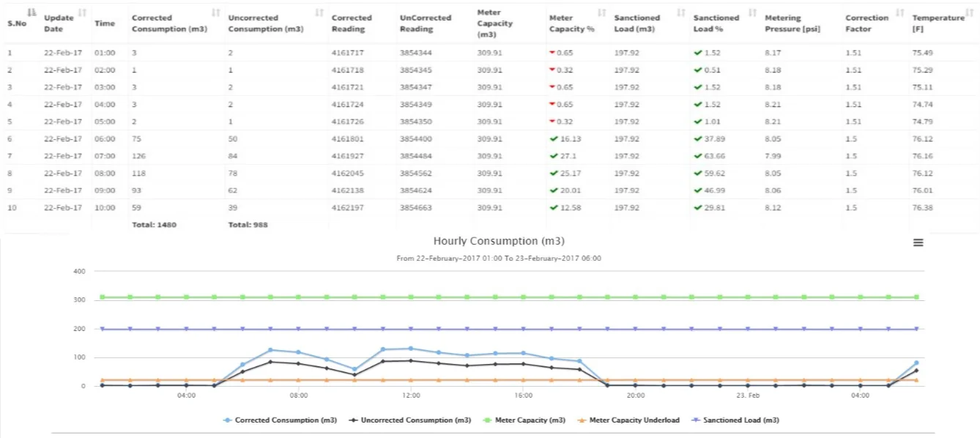The image size is (980, 438).
Task: Toggle Meter Capacity (m3) legend series
Action: point(524,420)
